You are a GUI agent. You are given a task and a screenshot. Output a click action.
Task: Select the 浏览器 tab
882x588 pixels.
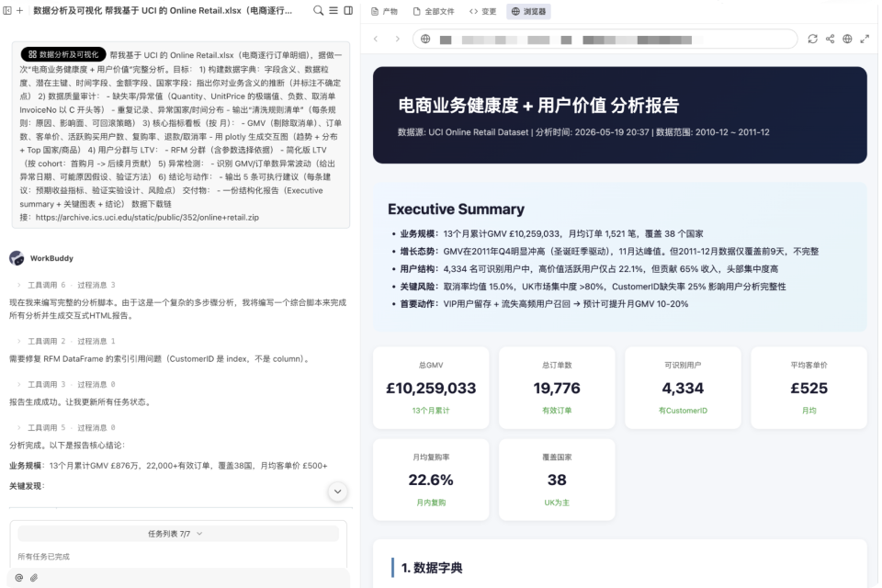[x=529, y=11]
